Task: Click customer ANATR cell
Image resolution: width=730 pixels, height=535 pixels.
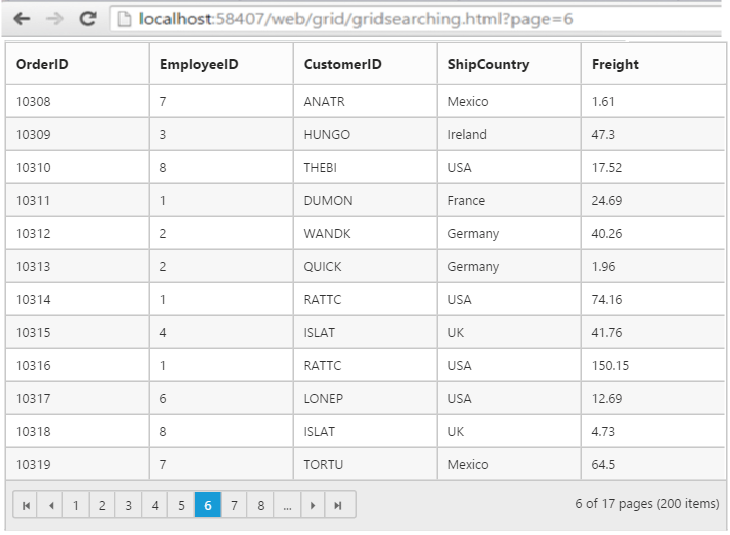Action: click(x=365, y=101)
